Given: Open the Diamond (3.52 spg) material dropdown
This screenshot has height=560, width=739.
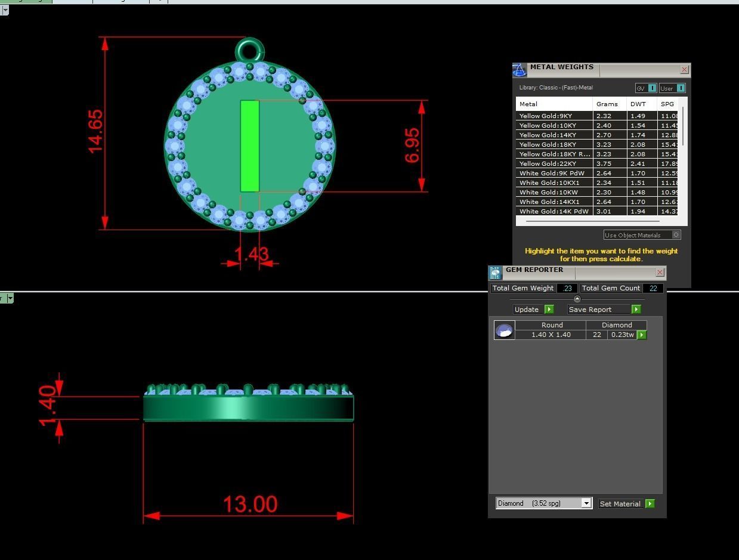Looking at the screenshot, I should coord(586,503).
